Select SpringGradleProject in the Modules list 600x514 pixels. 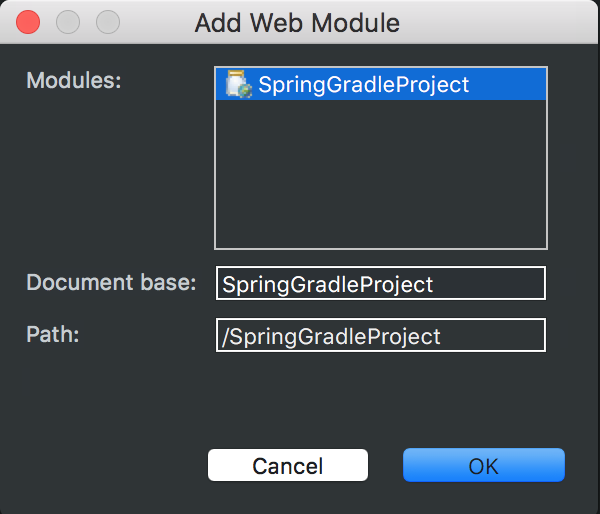pyautogui.click(x=363, y=85)
